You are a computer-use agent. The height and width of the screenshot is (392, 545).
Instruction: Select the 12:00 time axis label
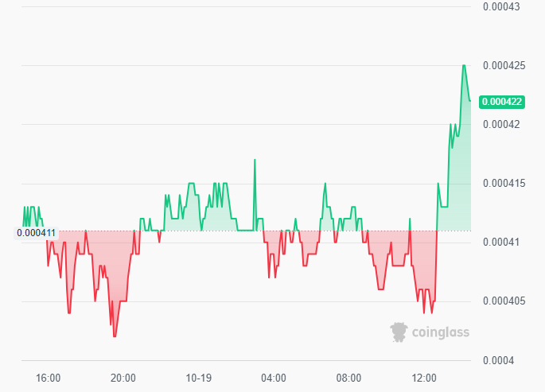[x=423, y=378]
